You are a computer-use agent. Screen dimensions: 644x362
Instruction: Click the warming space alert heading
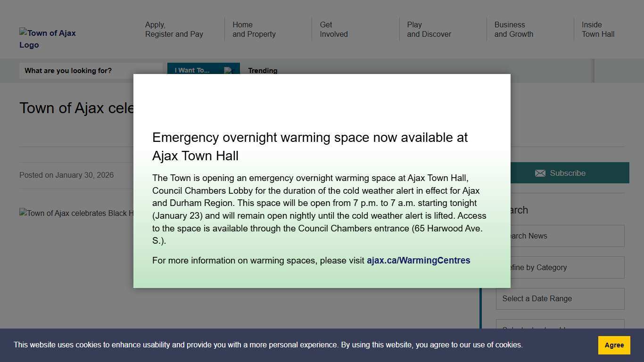point(310,147)
